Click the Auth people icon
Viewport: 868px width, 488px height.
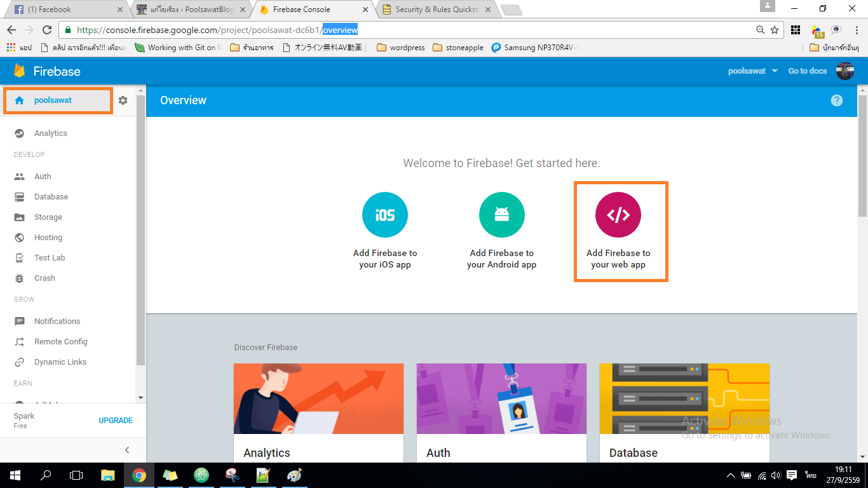tap(20, 177)
